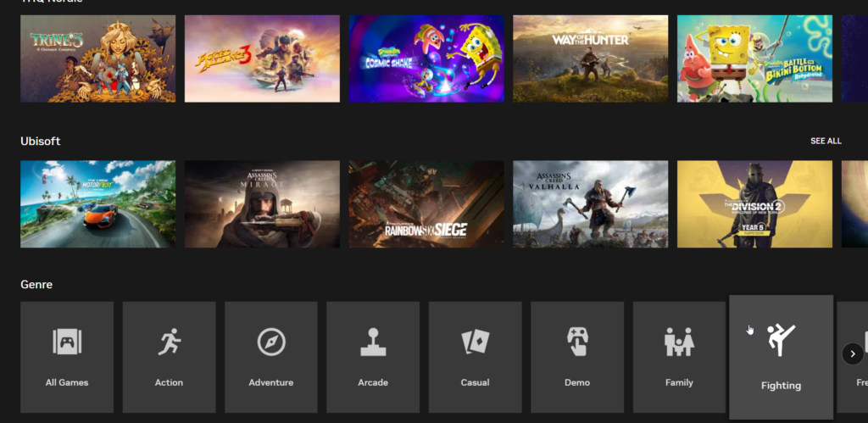
Task: Pick the Family genre tile
Action: point(679,357)
